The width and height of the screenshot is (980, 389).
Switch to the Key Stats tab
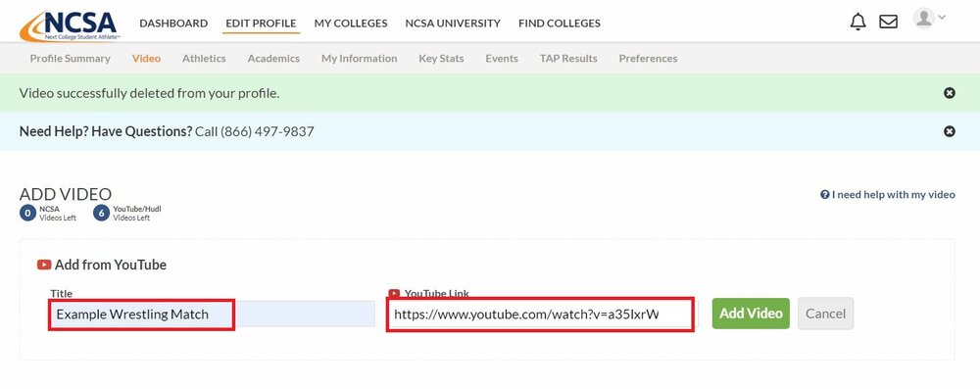pyautogui.click(x=441, y=58)
